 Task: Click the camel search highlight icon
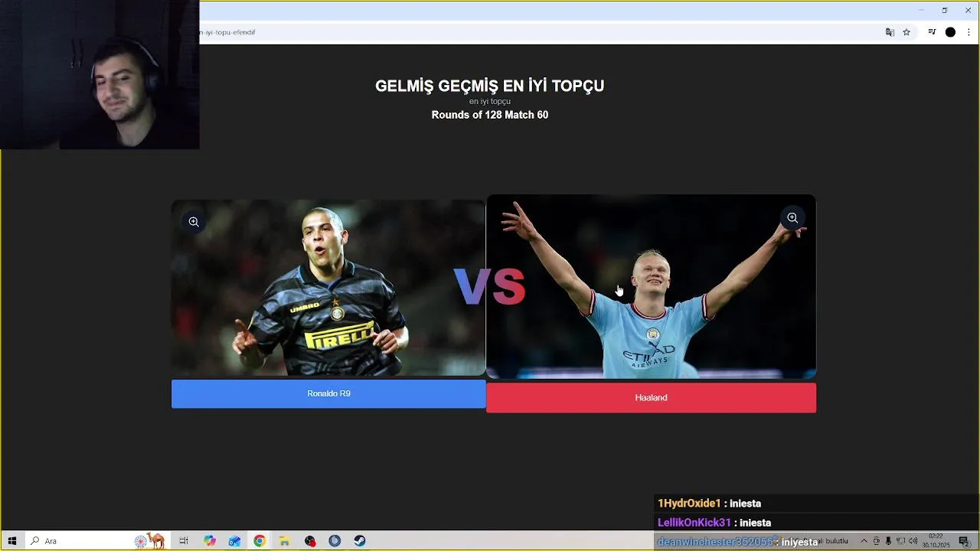pyautogui.click(x=150, y=540)
